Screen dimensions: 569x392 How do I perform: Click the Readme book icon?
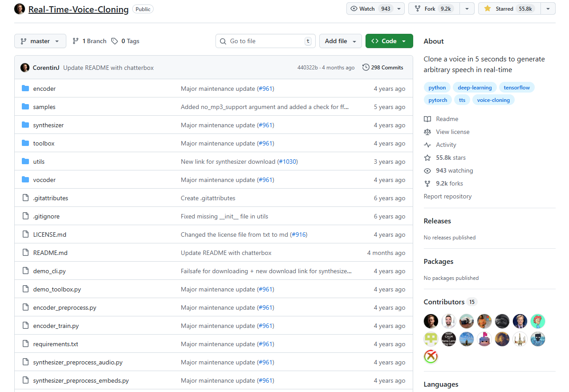click(427, 118)
